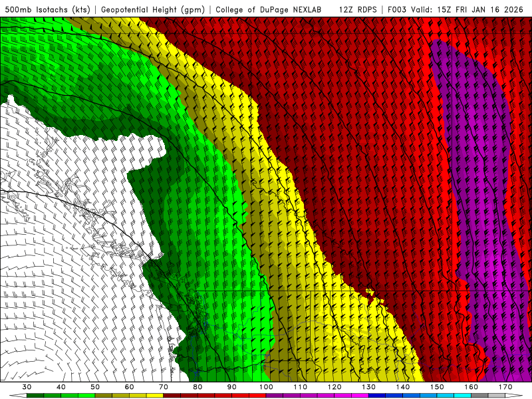
Task: Click the 90 kts legend value
Action: pyautogui.click(x=231, y=387)
